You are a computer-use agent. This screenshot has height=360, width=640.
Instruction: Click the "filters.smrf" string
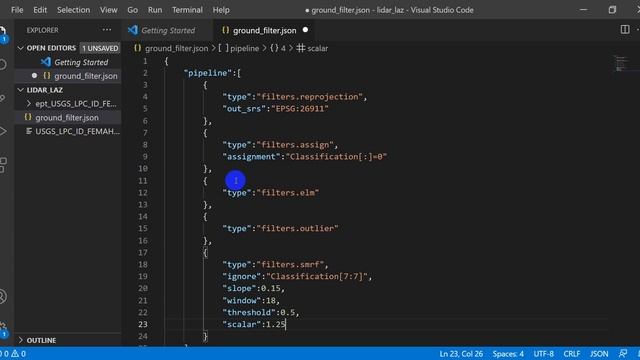(290, 264)
